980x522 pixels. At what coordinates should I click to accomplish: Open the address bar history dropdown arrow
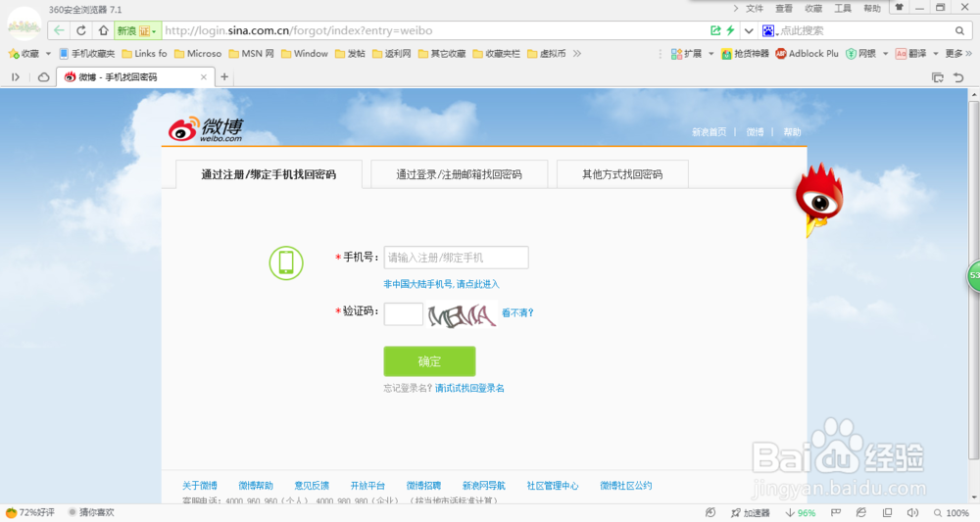pos(749,30)
